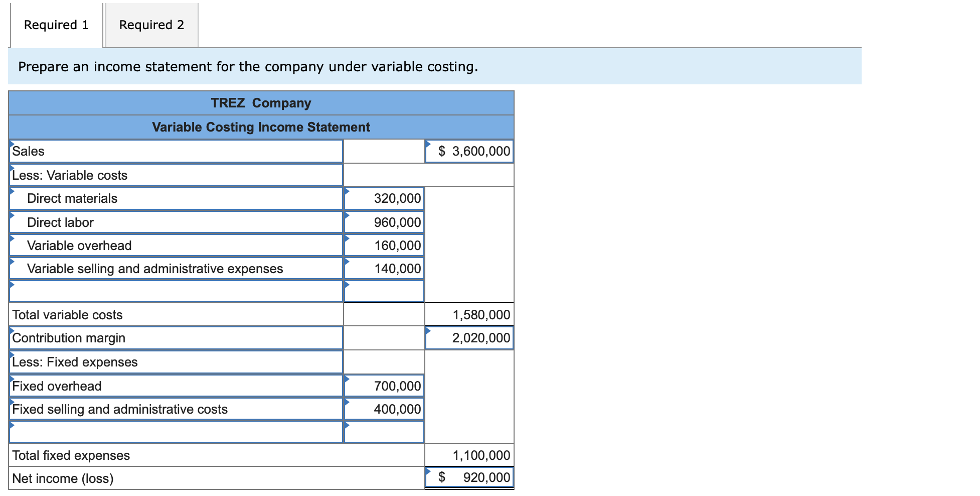
Task: Edit the Direct materials 320,000 amount
Action: [384, 198]
